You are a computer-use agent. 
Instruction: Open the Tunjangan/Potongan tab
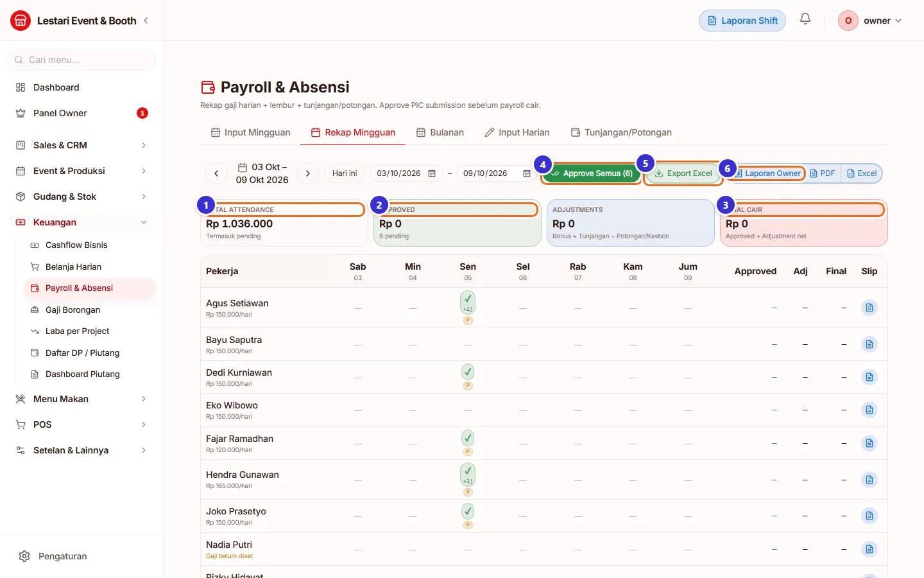pos(621,132)
